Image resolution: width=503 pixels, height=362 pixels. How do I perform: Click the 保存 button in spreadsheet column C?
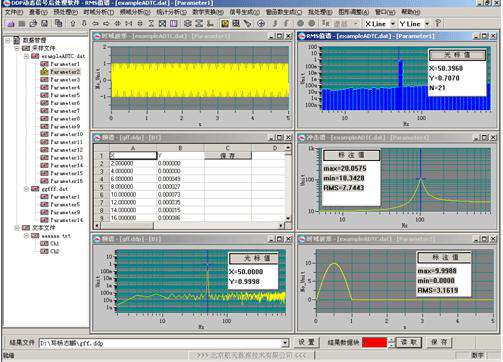click(228, 156)
